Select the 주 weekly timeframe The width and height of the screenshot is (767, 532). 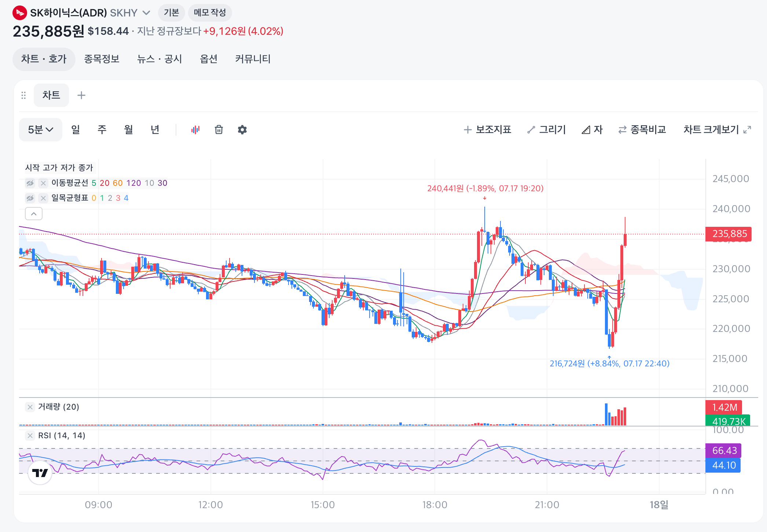tap(102, 130)
